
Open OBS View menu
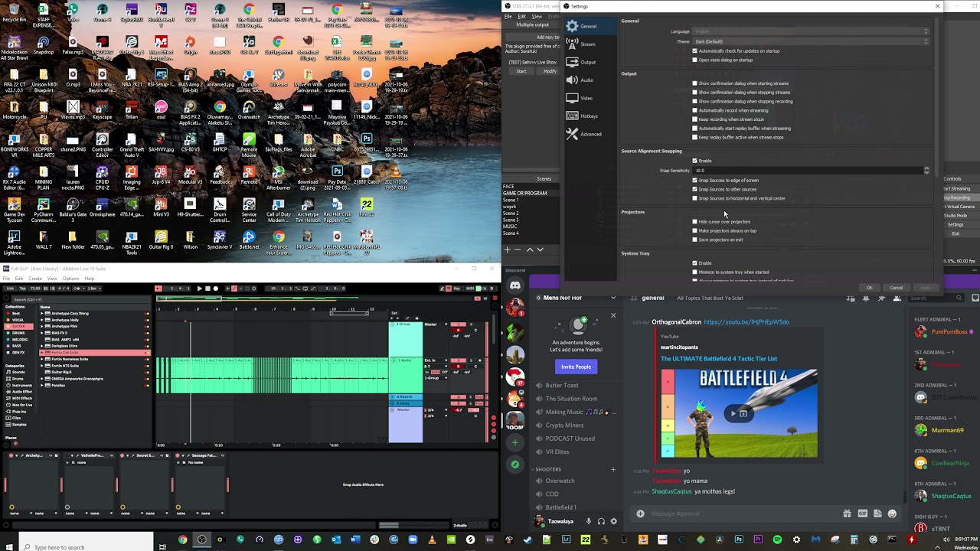(x=537, y=16)
